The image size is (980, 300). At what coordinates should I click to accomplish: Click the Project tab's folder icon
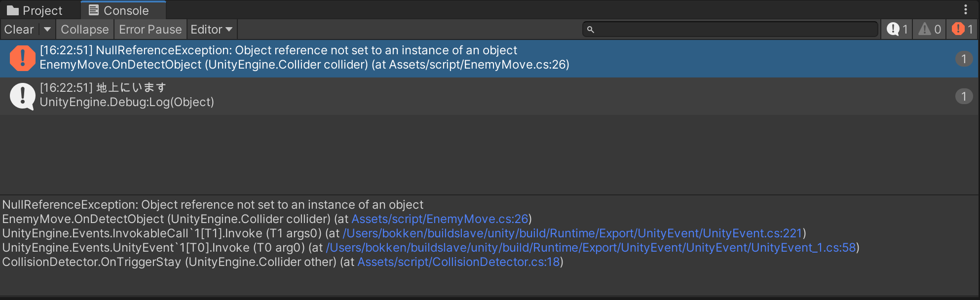[x=13, y=10]
